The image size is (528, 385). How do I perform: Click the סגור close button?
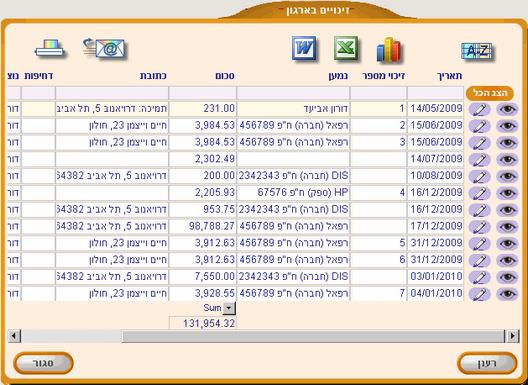43,363
